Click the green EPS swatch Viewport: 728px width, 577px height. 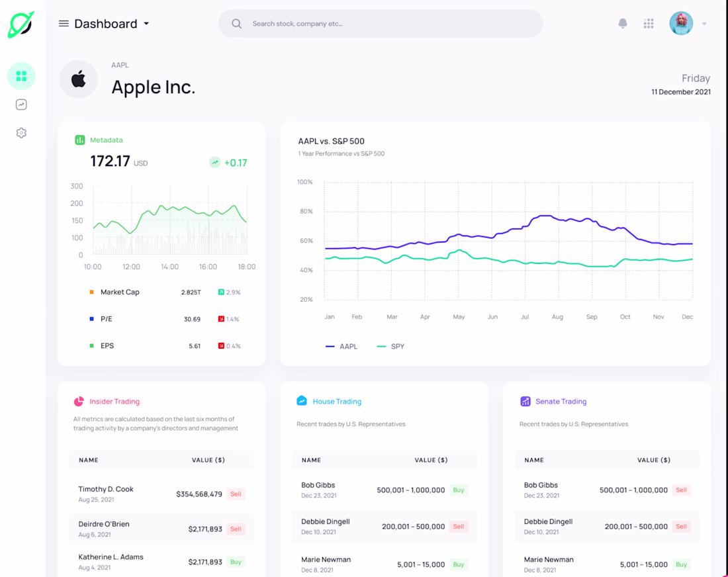(x=91, y=346)
